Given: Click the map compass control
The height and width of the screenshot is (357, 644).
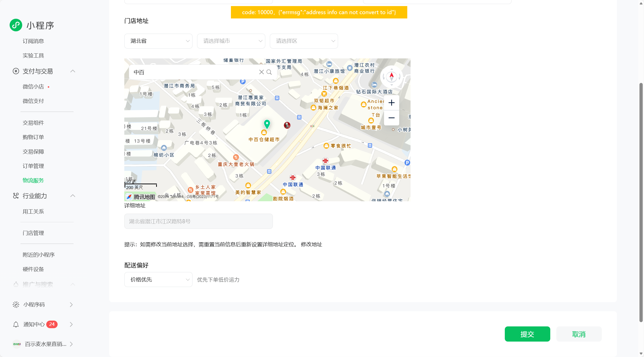Looking at the screenshot, I should 391,76.
